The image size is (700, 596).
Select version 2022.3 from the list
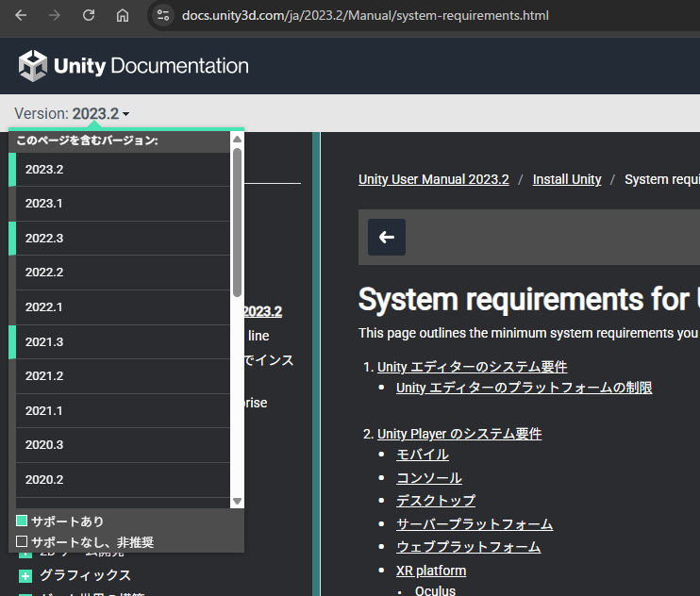44,239
